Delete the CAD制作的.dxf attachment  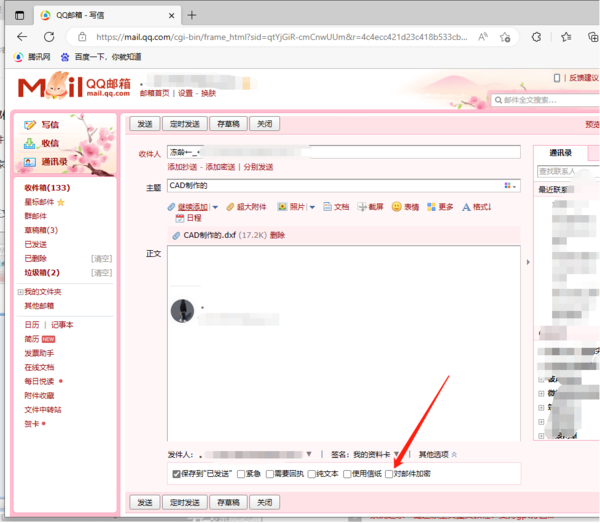tap(277, 235)
